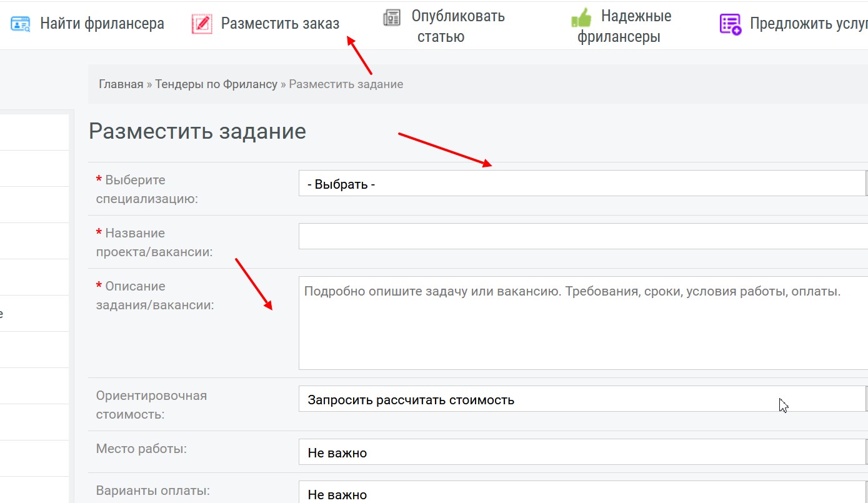Click the find freelancer search icon
The width and height of the screenshot is (868, 503).
pyautogui.click(x=21, y=24)
